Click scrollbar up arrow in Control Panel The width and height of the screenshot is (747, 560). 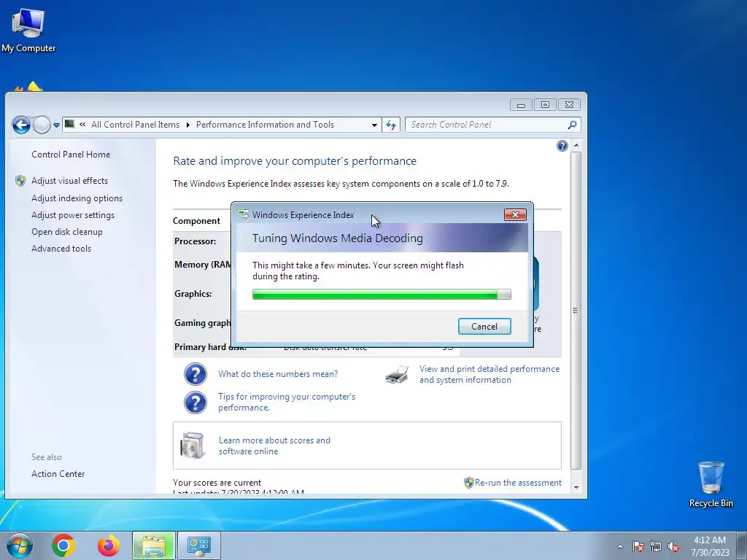point(576,145)
